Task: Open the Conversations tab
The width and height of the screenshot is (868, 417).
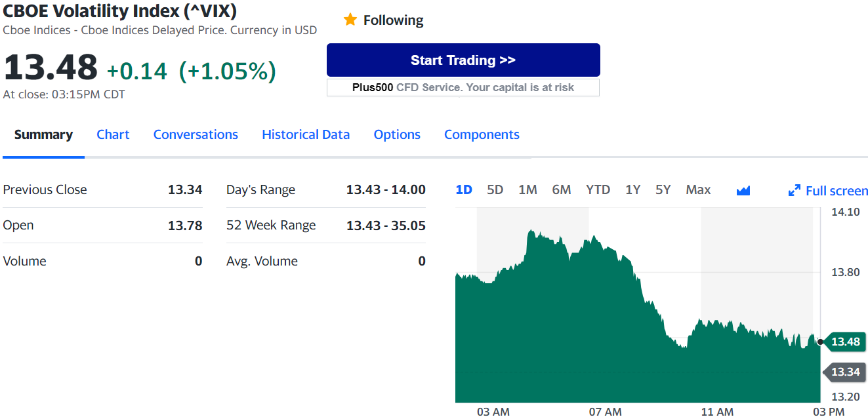Action: [x=196, y=134]
